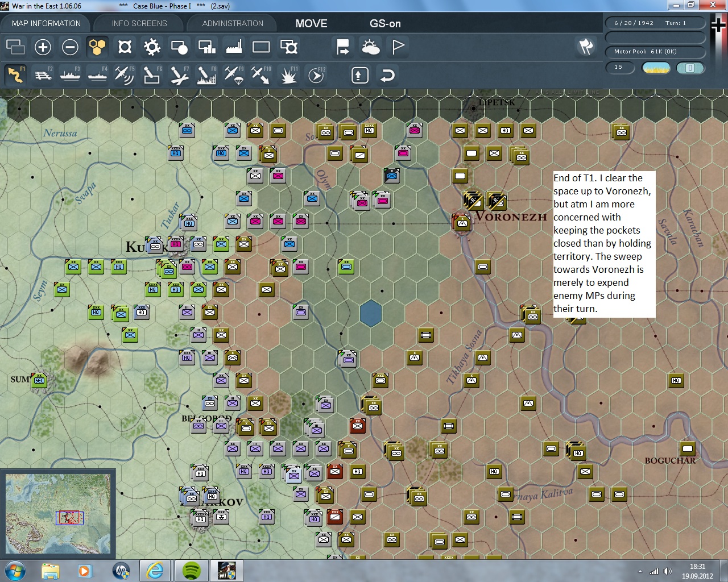Screen dimensions: 728x582
Task: Click the crossed flags end turn button
Action: point(586,47)
